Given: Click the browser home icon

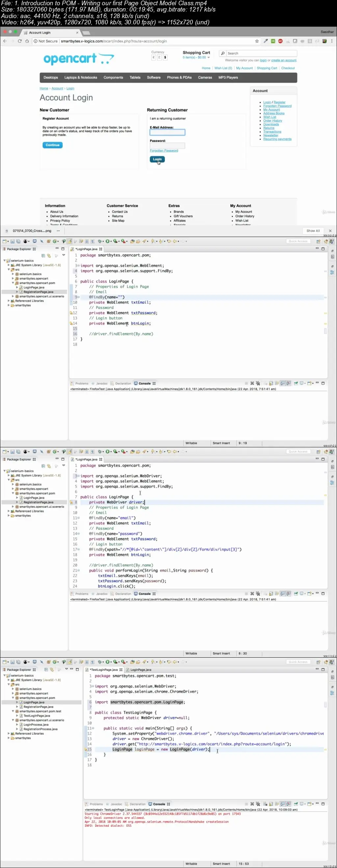Looking at the screenshot, I should pos(27,41).
